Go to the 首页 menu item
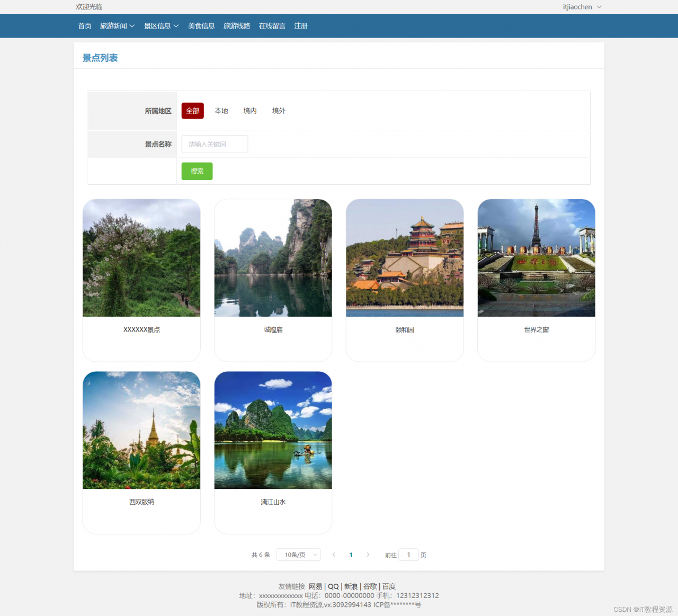The image size is (678, 616). (x=85, y=26)
